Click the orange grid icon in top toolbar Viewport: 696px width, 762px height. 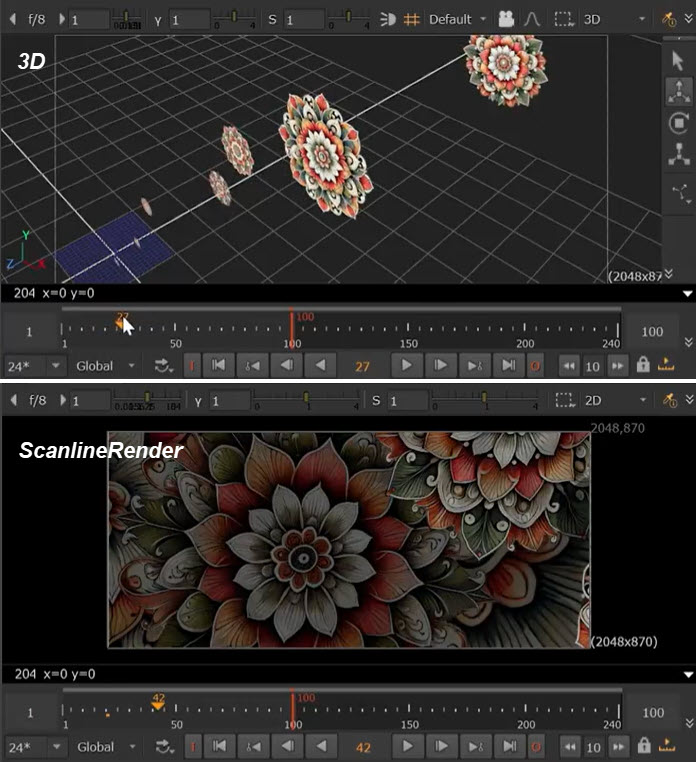tap(411, 19)
